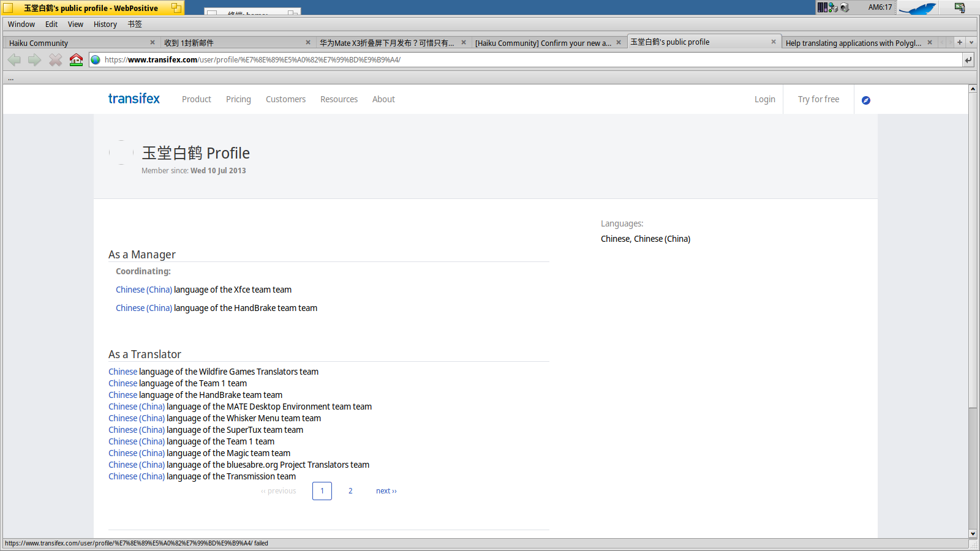Open the 书签 bookmarks menu
This screenshot has height=551, width=980.
click(x=135, y=24)
